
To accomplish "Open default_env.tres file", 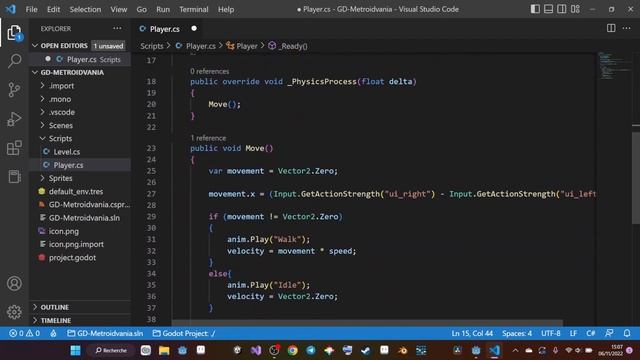I will pos(76,191).
